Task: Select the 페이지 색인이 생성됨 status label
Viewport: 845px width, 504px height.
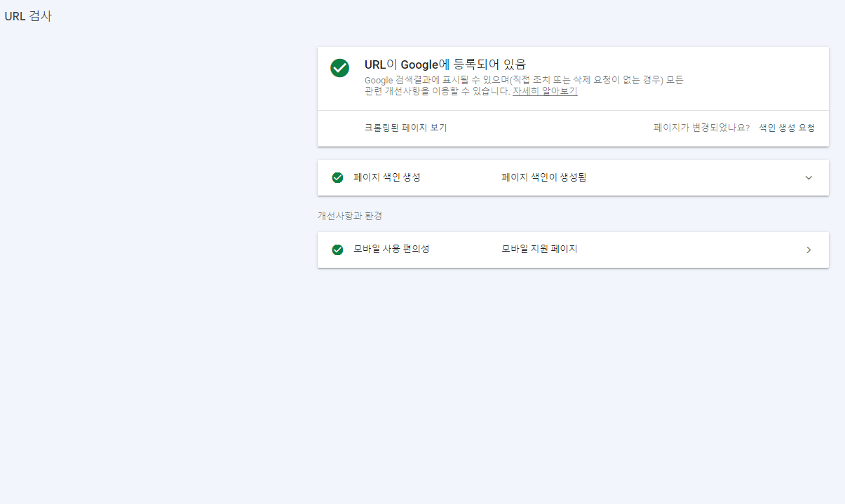Action: coord(543,177)
